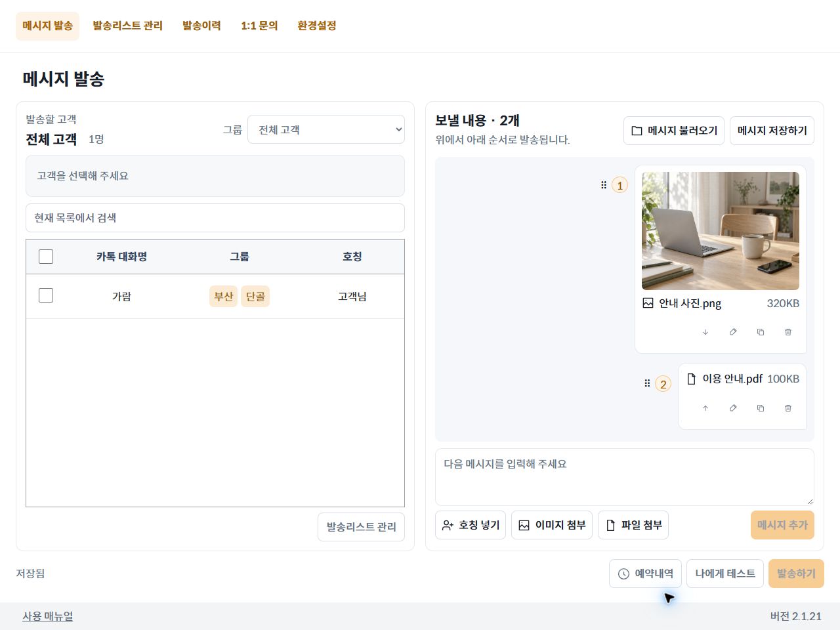Screen dimensions: 840x630
Task: Open 메시지 불러오기 with the folder icon
Action: pos(674,131)
